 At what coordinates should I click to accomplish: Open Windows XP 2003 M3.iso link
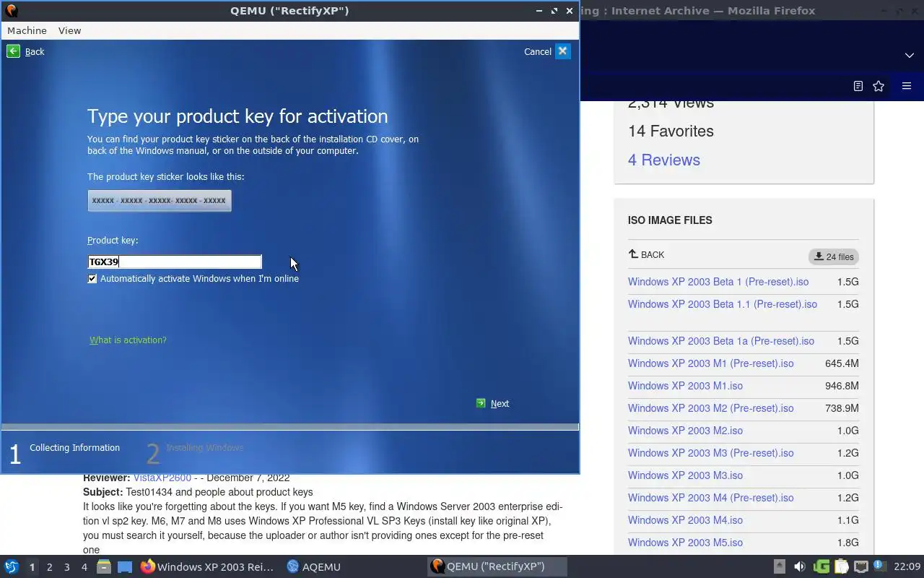point(685,475)
